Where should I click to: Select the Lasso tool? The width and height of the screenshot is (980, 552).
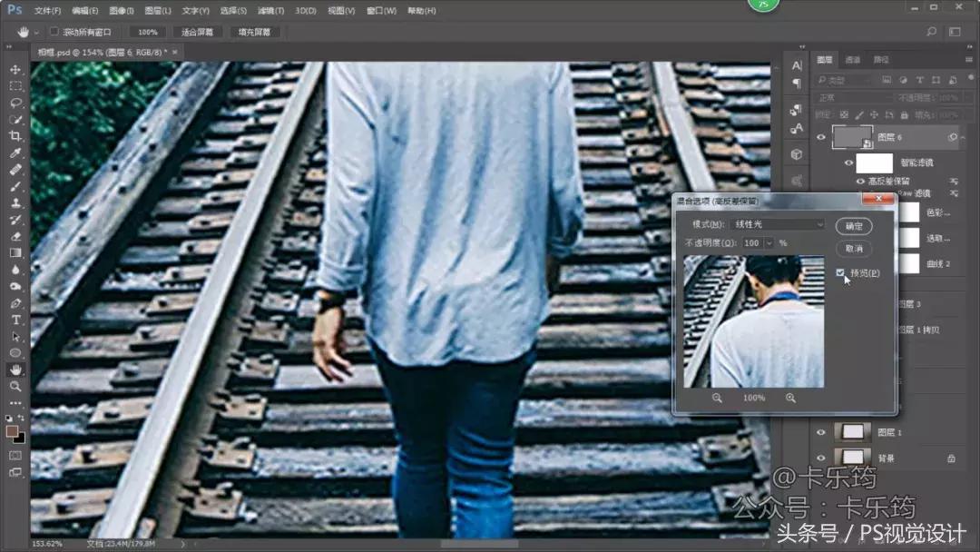pyautogui.click(x=15, y=103)
